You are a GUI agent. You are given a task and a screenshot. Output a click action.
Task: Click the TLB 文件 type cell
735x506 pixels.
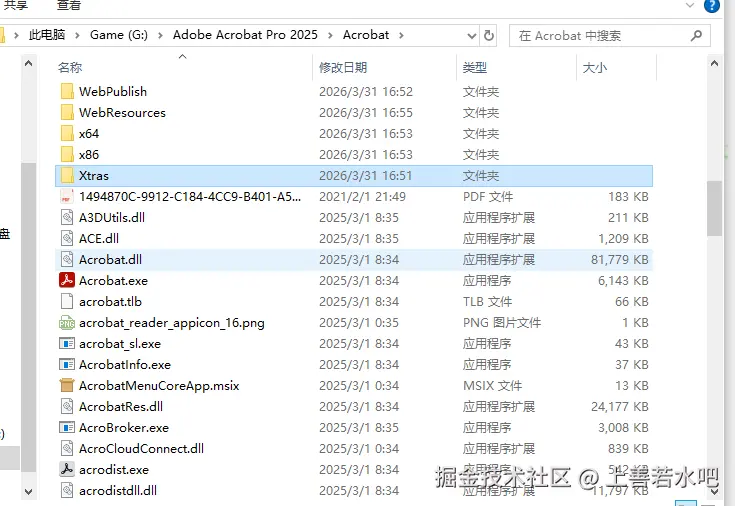pyautogui.click(x=487, y=302)
